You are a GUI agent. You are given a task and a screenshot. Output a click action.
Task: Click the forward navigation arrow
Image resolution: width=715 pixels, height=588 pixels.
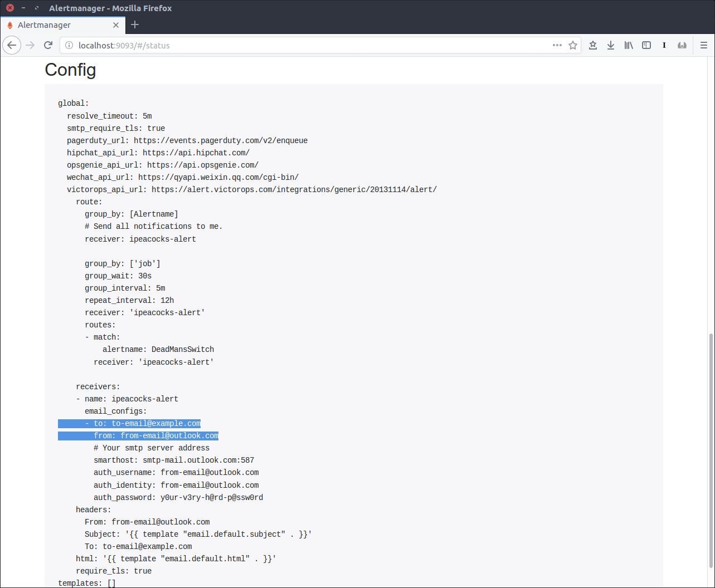pos(30,45)
